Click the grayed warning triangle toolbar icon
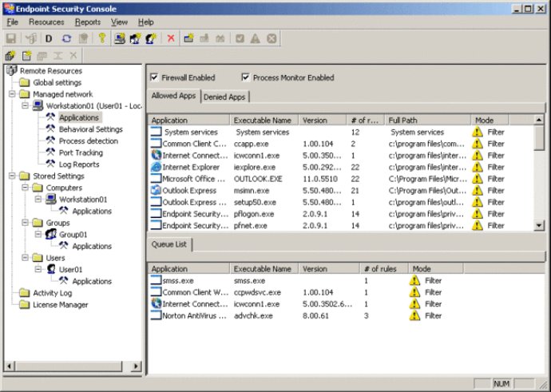 point(255,38)
